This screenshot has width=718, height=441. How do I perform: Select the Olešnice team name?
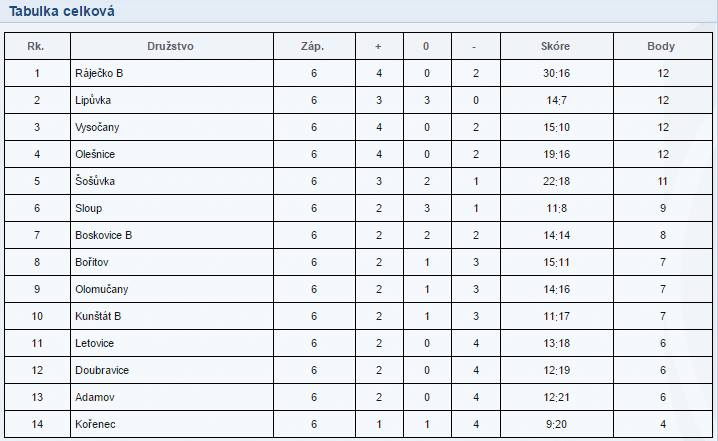[95, 154]
